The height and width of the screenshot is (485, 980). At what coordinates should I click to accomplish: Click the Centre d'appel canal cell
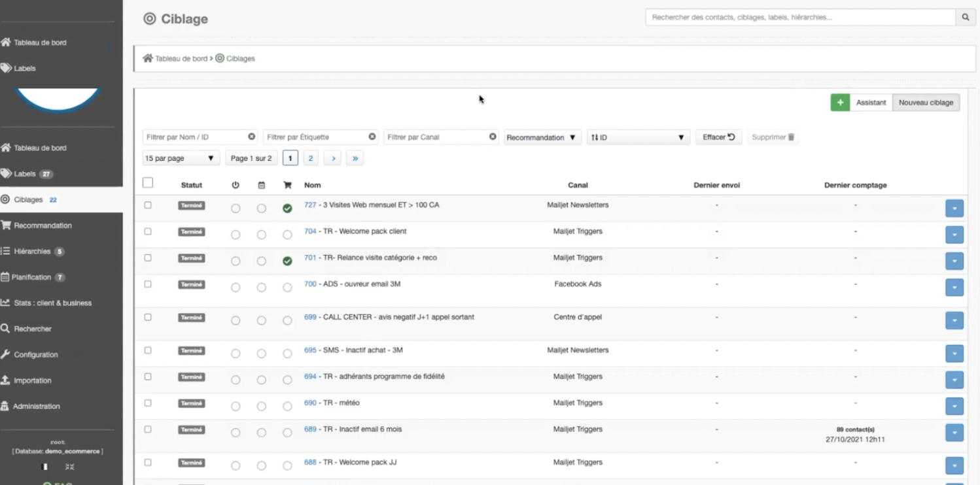click(579, 317)
